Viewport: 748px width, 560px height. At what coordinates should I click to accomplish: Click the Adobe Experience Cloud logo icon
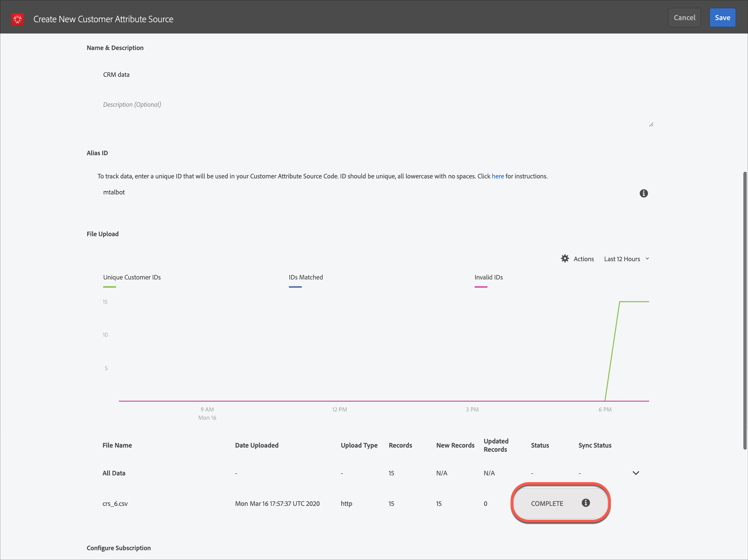point(17,19)
